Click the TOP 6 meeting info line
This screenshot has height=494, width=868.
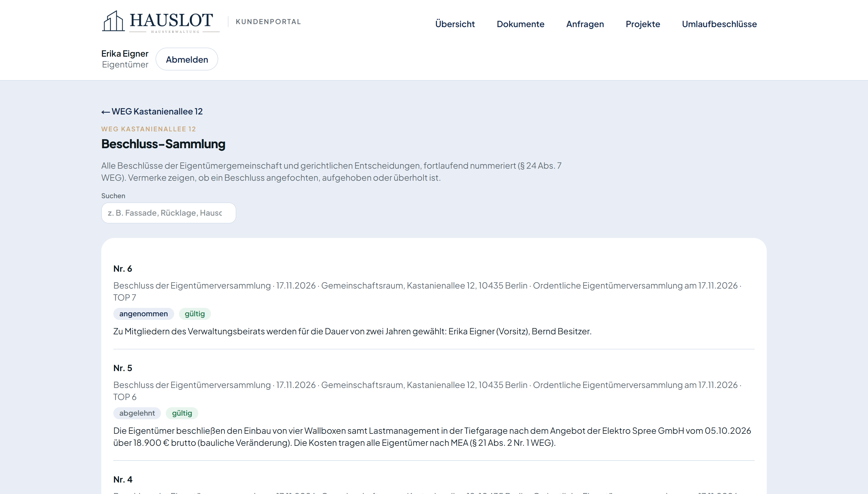click(427, 391)
